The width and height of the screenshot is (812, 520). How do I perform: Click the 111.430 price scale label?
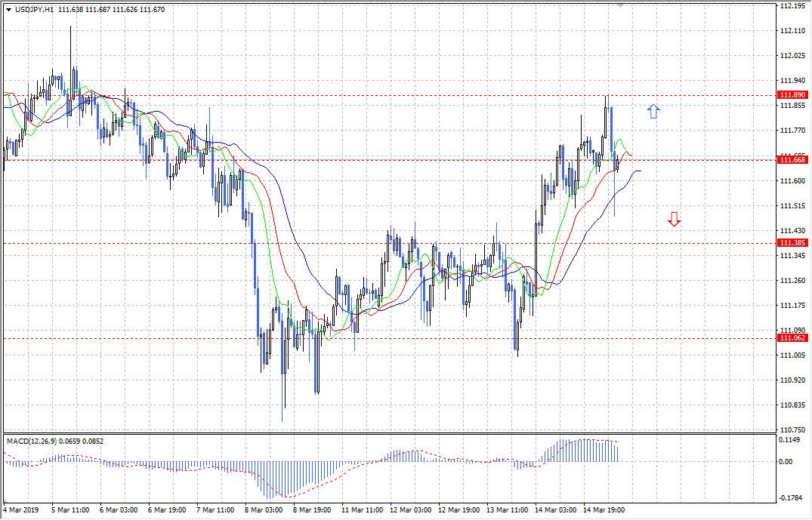click(793, 231)
